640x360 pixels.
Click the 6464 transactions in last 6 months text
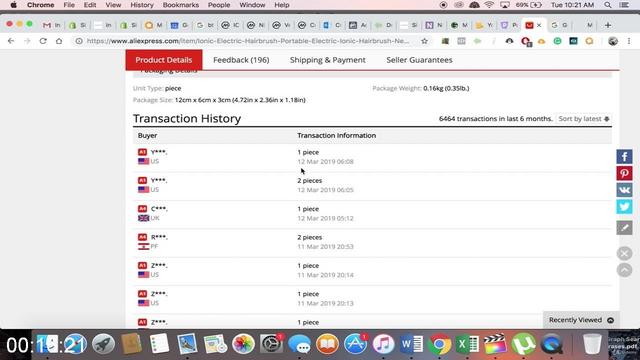coord(496,119)
